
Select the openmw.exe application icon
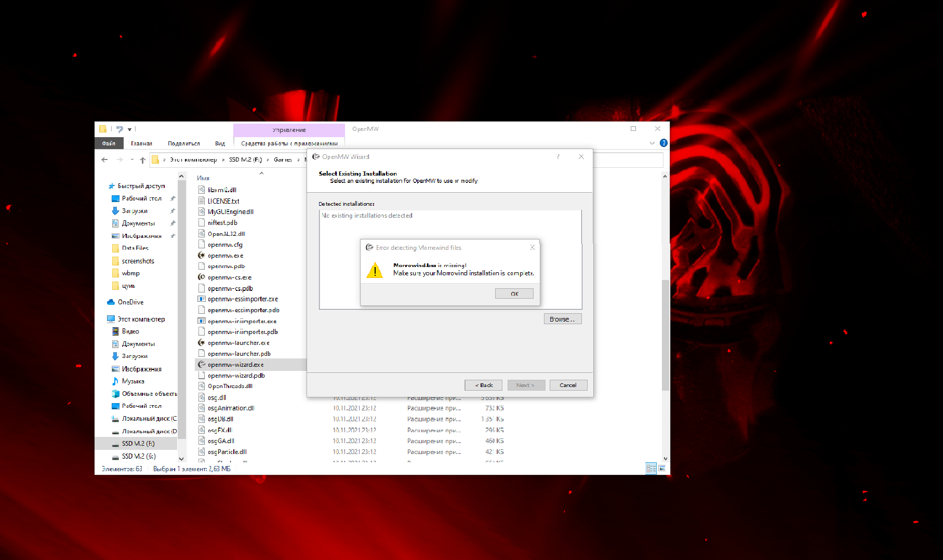coord(202,256)
